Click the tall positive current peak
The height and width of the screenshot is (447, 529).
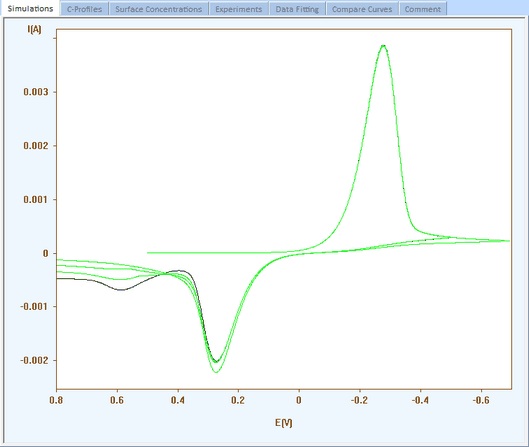coord(383,46)
